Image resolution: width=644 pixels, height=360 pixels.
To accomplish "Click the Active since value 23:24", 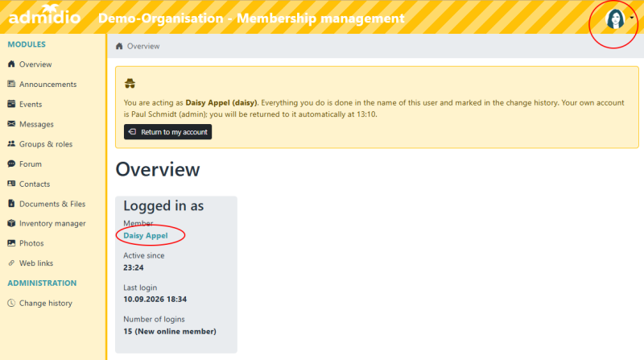I will click(x=134, y=267).
